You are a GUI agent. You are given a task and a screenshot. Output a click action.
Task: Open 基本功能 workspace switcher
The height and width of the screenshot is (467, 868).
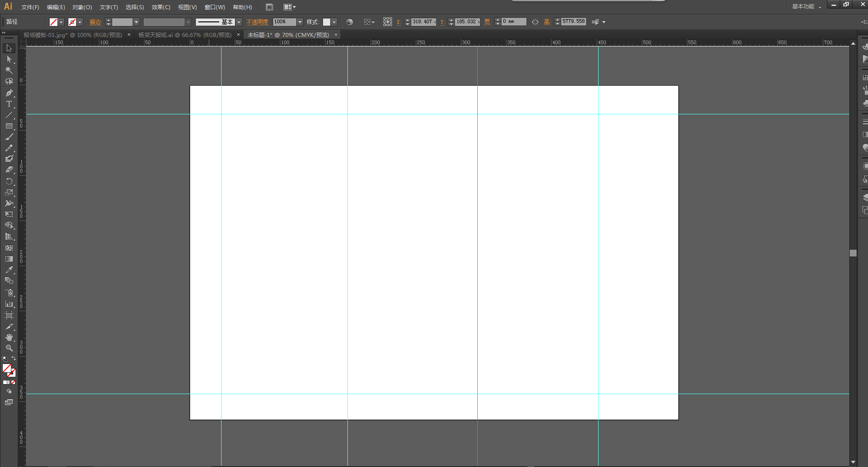(806, 6)
